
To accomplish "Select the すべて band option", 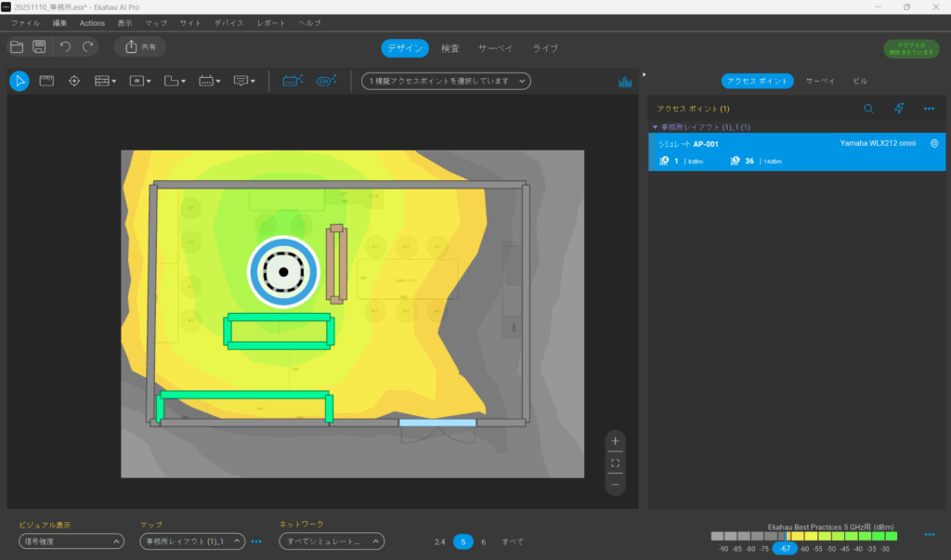I will click(x=513, y=541).
